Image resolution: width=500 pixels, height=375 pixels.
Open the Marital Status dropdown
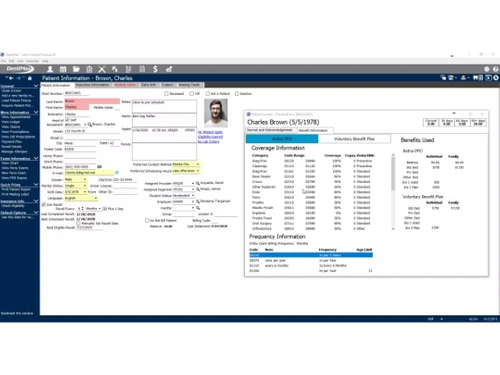85,186
